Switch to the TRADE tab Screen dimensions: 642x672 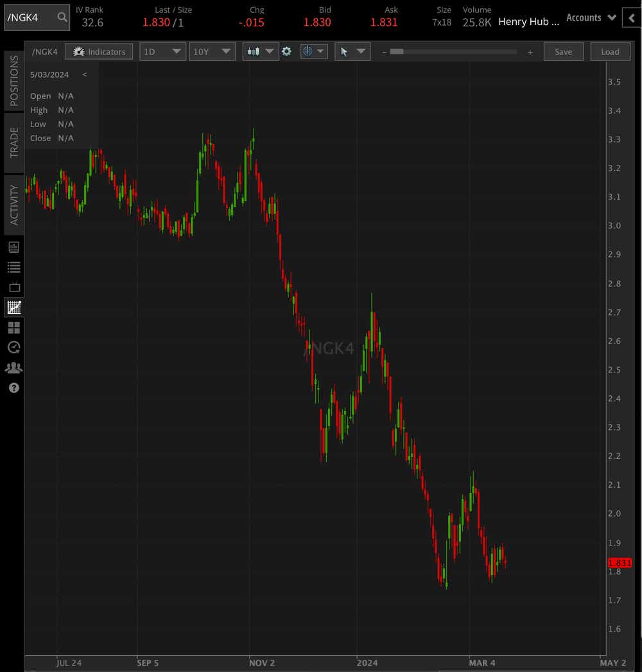[x=14, y=142]
